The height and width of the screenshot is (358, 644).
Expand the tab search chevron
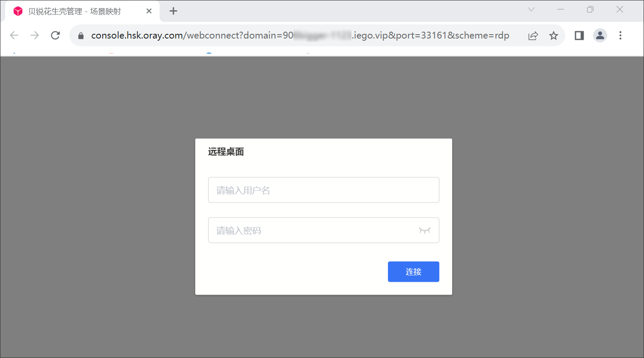coord(531,9)
